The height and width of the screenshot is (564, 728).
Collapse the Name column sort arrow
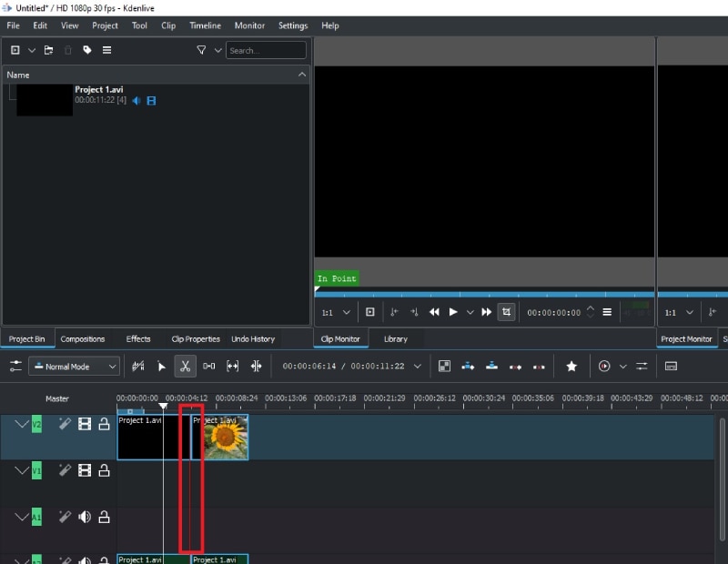pyautogui.click(x=302, y=75)
